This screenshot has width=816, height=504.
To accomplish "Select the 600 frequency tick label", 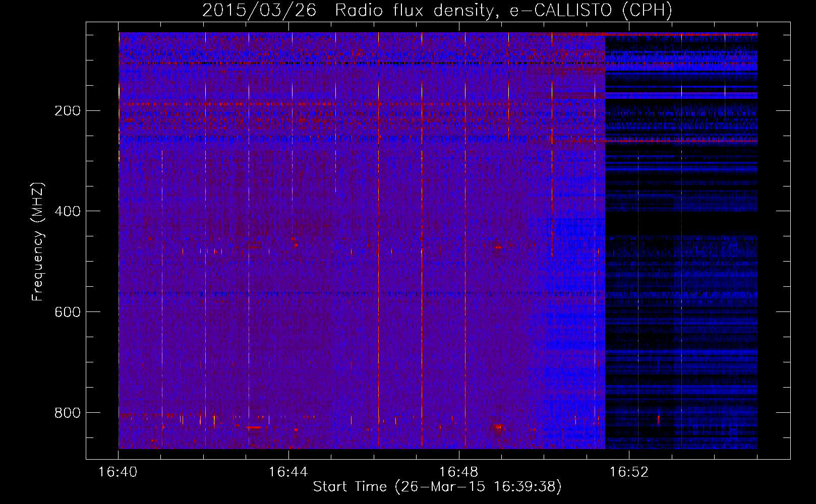I will click(x=68, y=312).
